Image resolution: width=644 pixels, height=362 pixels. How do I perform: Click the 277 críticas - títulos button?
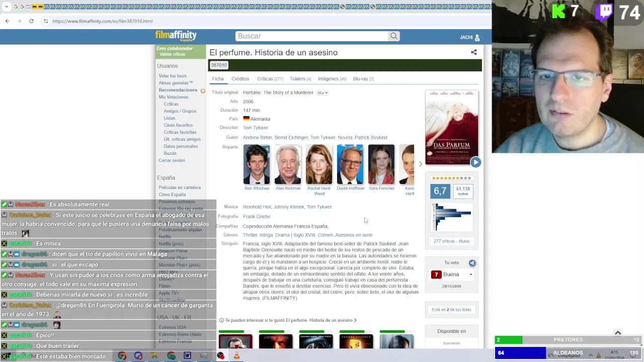coord(451,241)
